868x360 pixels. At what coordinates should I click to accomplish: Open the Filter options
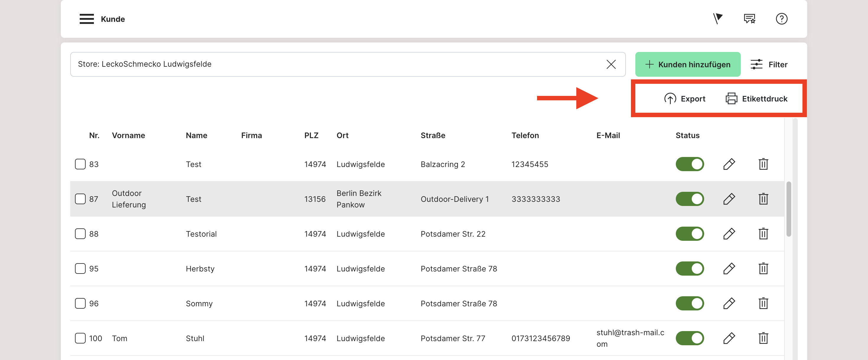click(769, 64)
